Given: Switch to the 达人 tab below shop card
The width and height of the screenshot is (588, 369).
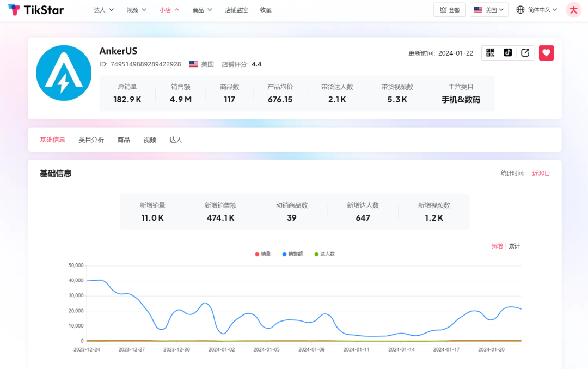Looking at the screenshot, I should tap(175, 140).
